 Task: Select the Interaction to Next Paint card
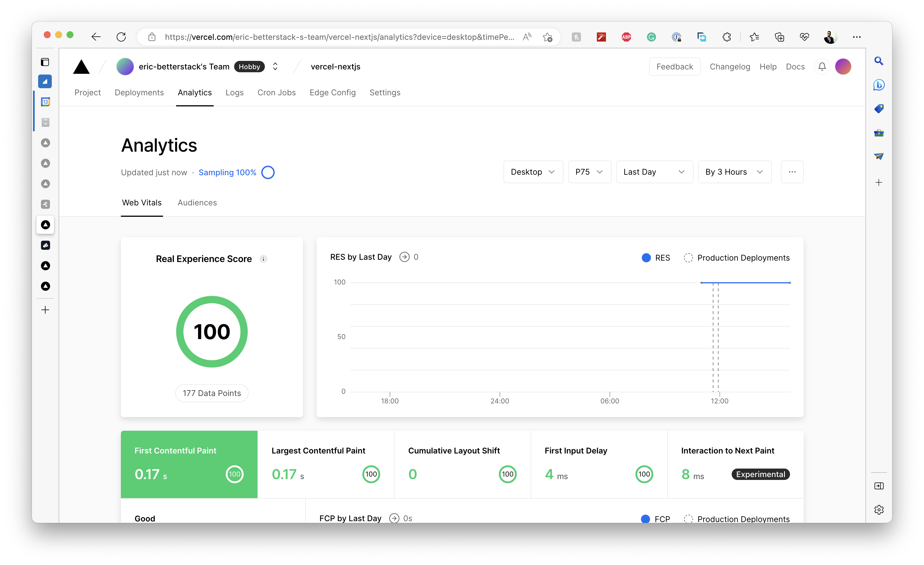(735, 464)
